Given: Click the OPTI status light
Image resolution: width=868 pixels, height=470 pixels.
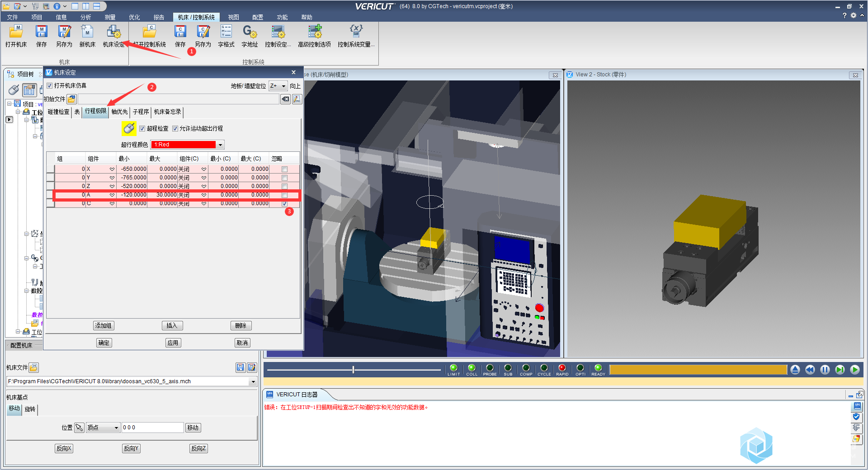Looking at the screenshot, I should click(x=580, y=368).
